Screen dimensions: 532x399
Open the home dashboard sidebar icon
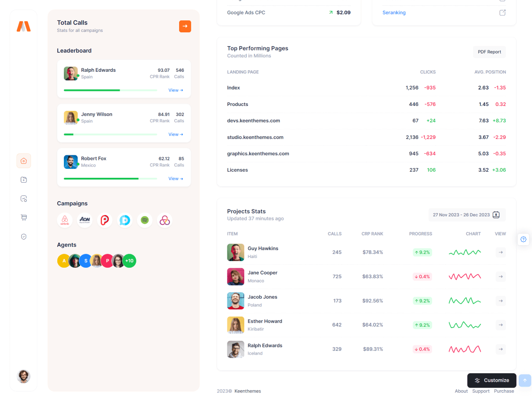pos(23,160)
